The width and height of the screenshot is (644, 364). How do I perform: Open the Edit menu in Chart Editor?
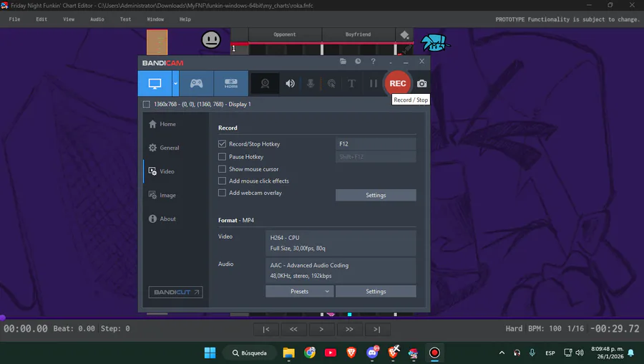(x=42, y=19)
